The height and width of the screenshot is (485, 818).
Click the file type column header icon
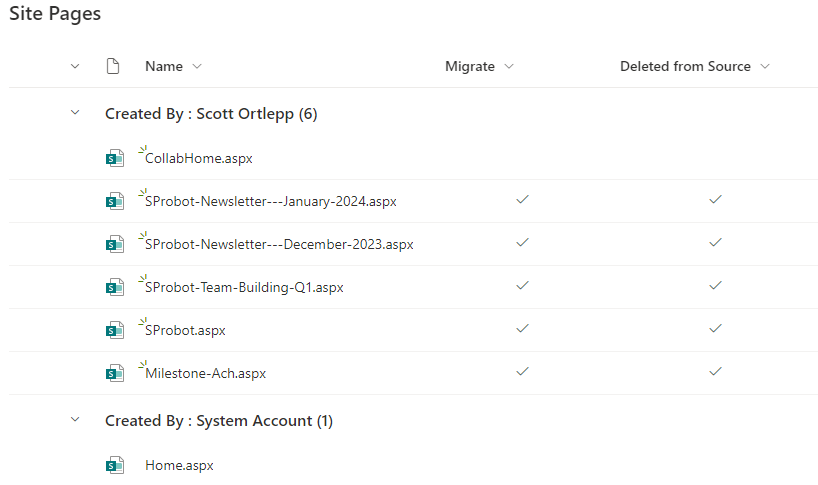[113, 66]
